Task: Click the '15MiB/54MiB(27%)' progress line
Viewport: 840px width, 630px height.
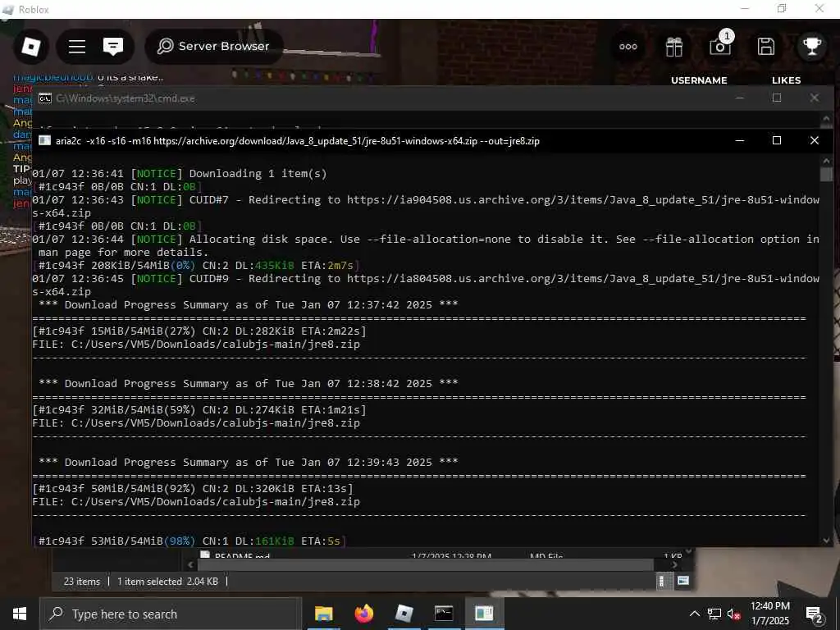Action: [199, 331]
